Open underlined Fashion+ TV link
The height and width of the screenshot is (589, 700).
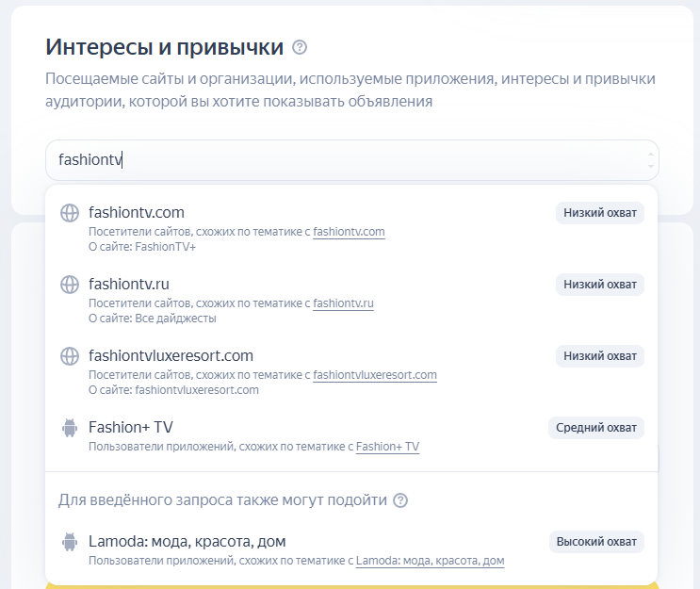click(x=387, y=447)
